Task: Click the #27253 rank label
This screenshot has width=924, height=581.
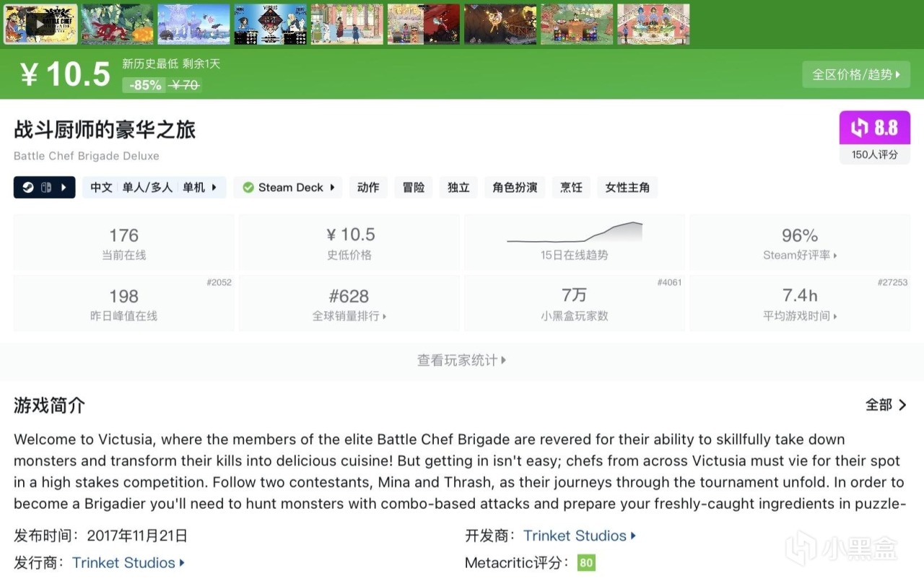Action: [x=892, y=282]
